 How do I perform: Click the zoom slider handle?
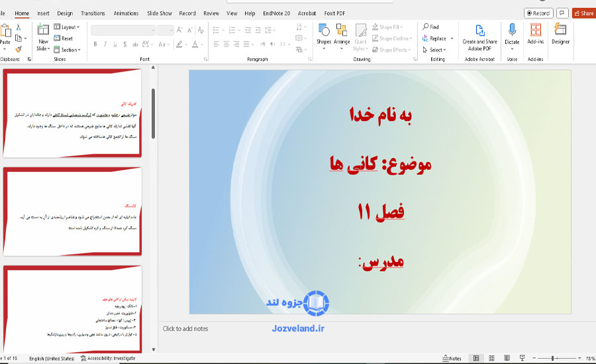pyautogui.click(x=552, y=358)
